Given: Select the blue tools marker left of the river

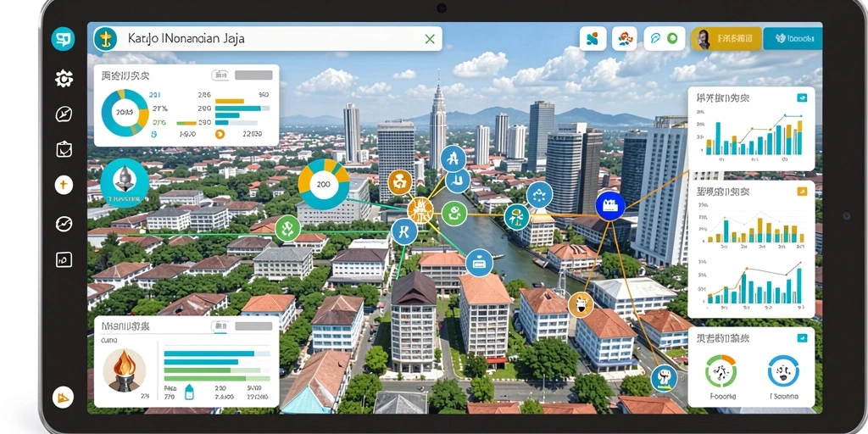Looking at the screenshot, I should coord(404,231).
